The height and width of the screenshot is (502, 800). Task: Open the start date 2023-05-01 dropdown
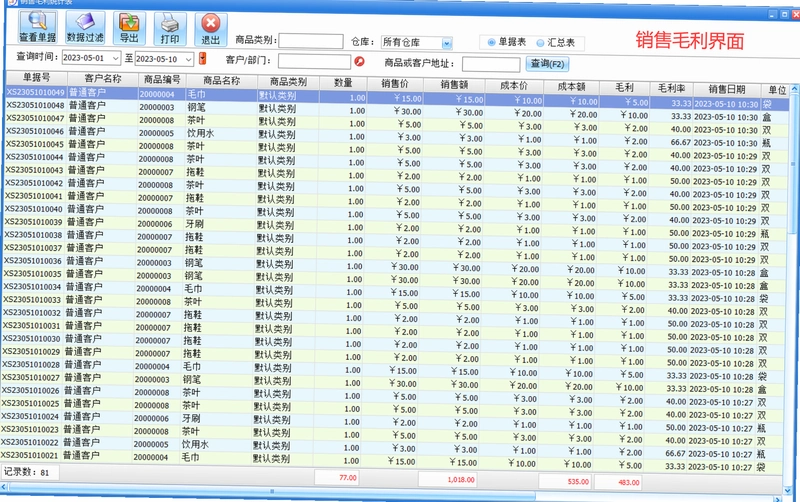116,58
